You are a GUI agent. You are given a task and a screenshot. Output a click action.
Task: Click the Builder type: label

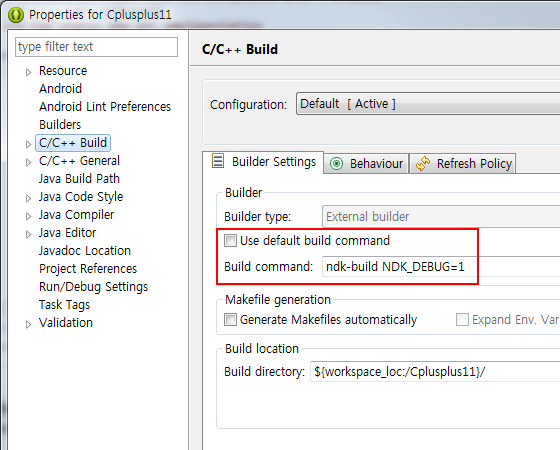pos(258,217)
